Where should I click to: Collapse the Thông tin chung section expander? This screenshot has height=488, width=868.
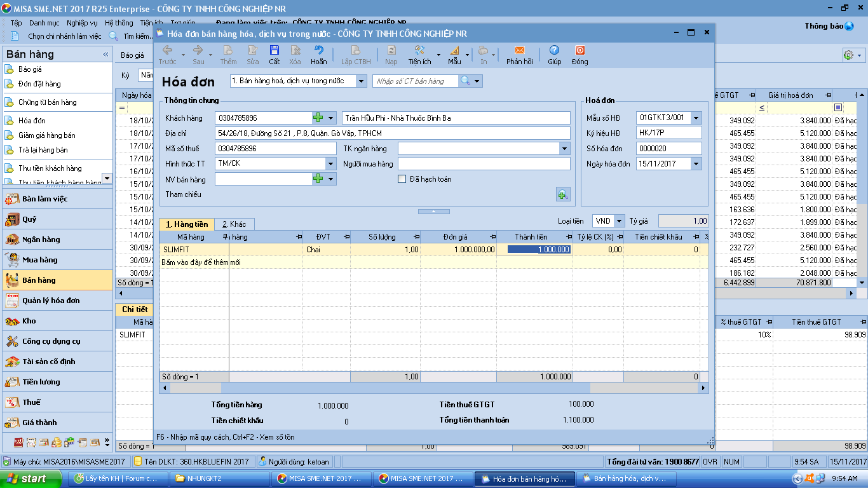click(x=433, y=212)
